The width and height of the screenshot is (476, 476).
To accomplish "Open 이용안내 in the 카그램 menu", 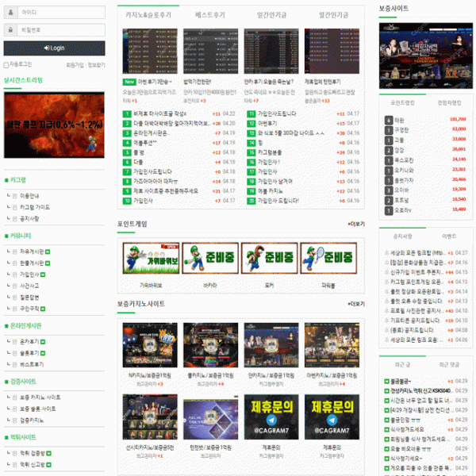I will [x=29, y=196].
